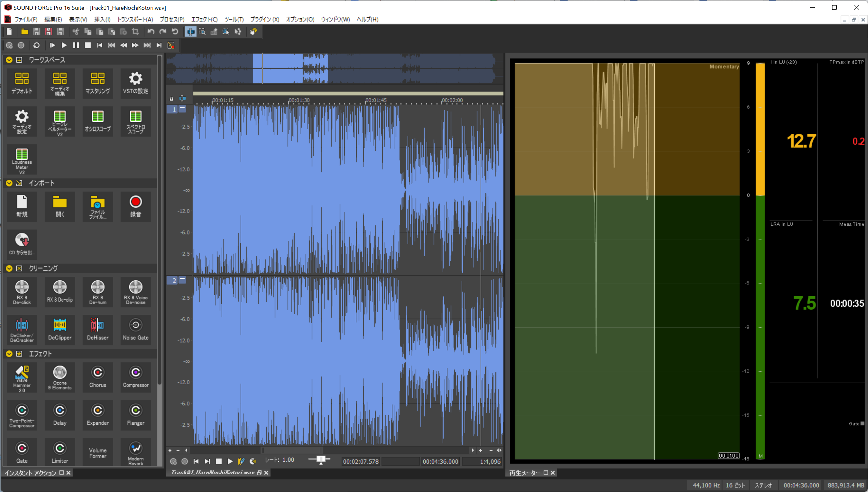Click Pause in the top transport toolbar
Viewport: 868px width, 492px height.
point(76,45)
